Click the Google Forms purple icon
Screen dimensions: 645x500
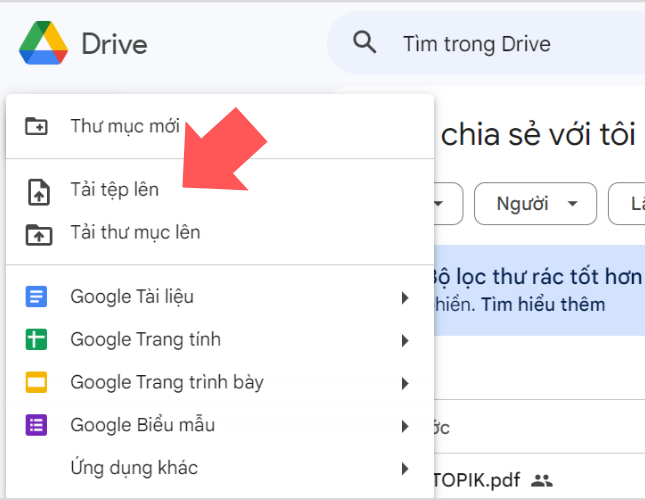(x=37, y=426)
